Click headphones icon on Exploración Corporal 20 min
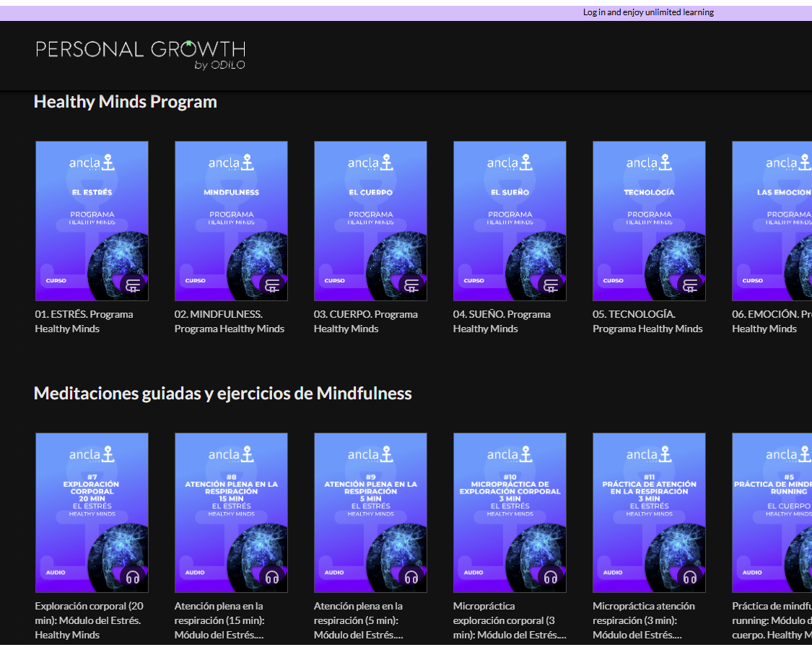This screenshot has height=655, width=812. pos(133,577)
